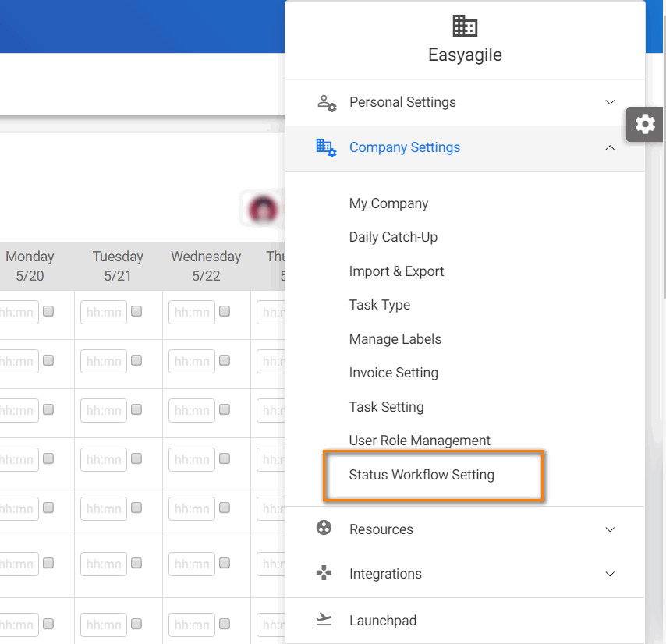The width and height of the screenshot is (666, 644).
Task: Open the Resources section
Action: [465, 529]
